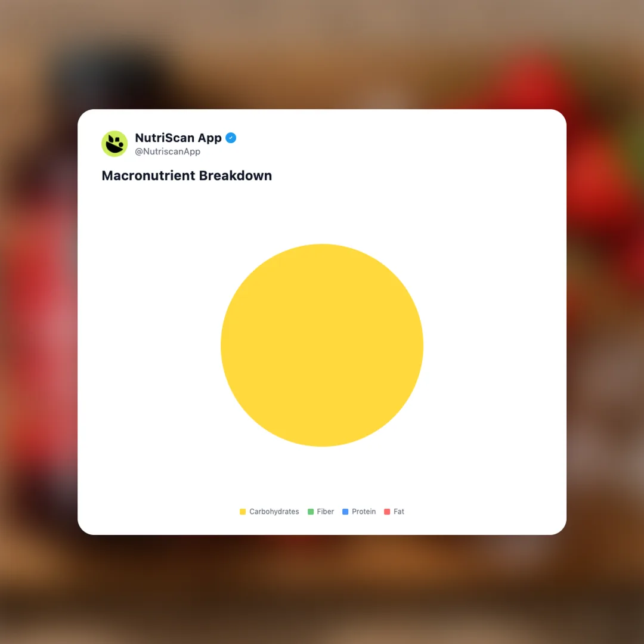644x644 pixels.
Task: Click the word App in the display name
Action: point(210,139)
